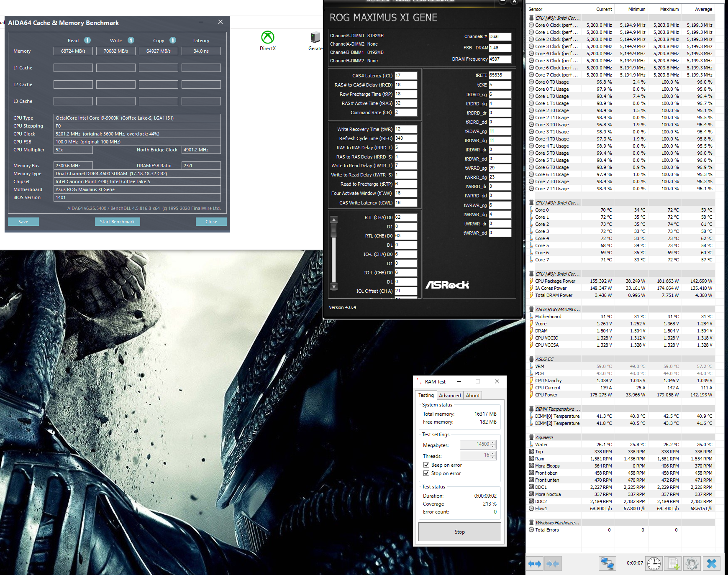Viewport: 728px width, 575px height.
Task: Click the blue expand-columns arrows in sensor toolbar
Action: pyautogui.click(x=535, y=564)
